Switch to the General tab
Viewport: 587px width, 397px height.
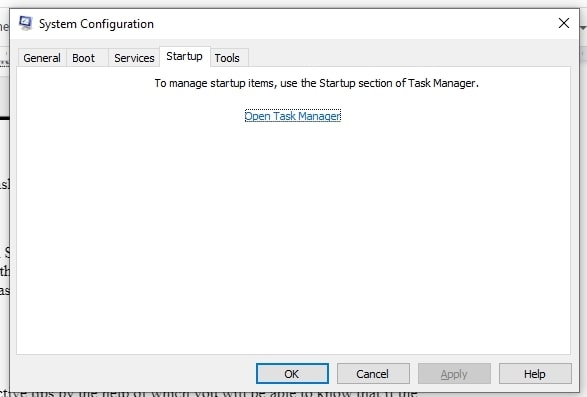point(42,58)
